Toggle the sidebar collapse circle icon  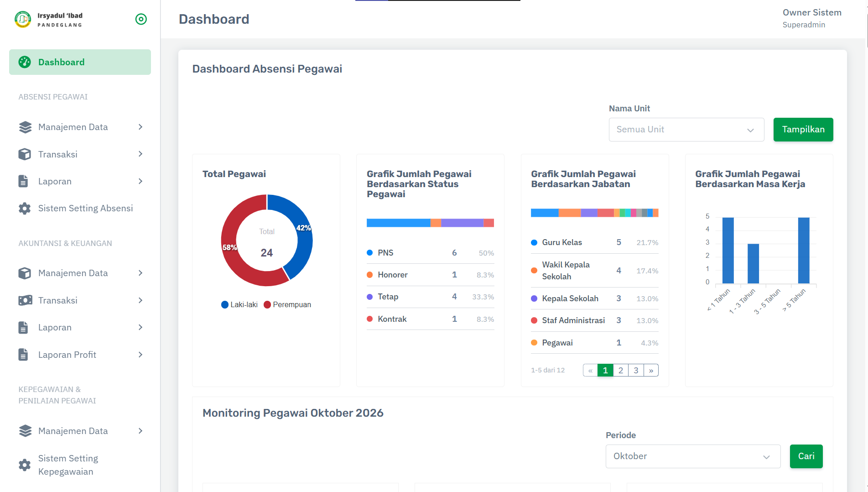click(141, 19)
